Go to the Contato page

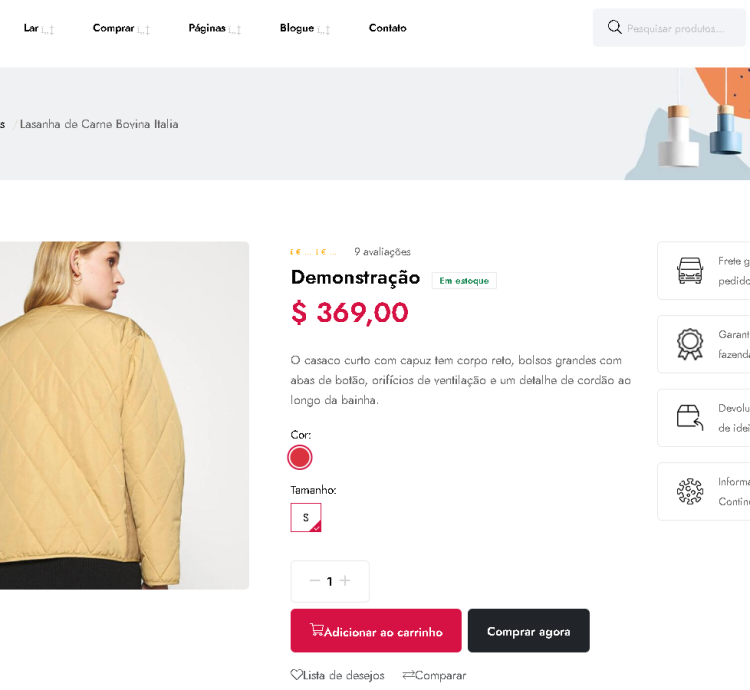click(x=387, y=28)
